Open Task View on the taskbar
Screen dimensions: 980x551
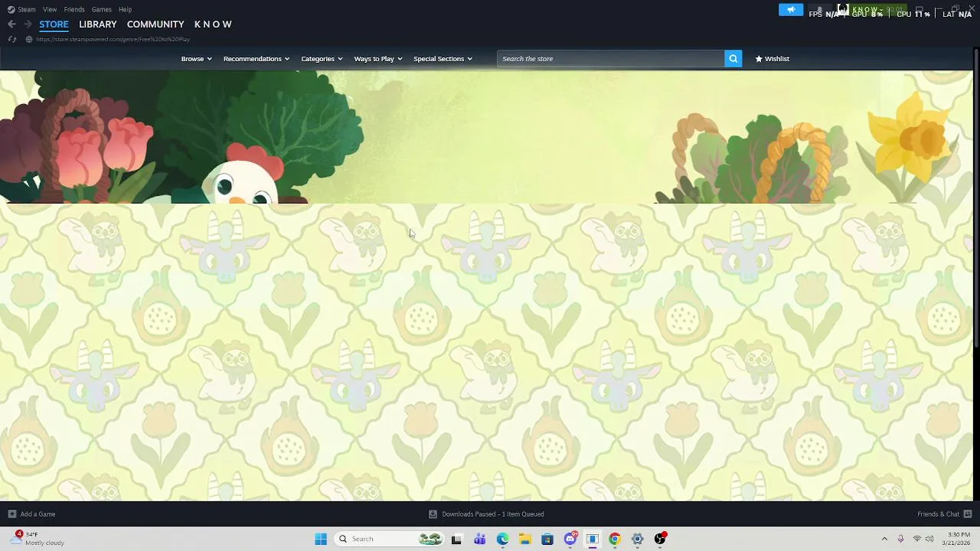pos(456,539)
